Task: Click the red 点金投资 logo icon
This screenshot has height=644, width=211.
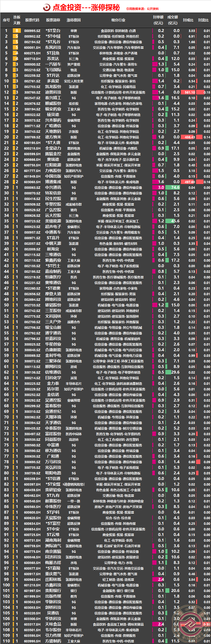Action: tap(47, 7)
